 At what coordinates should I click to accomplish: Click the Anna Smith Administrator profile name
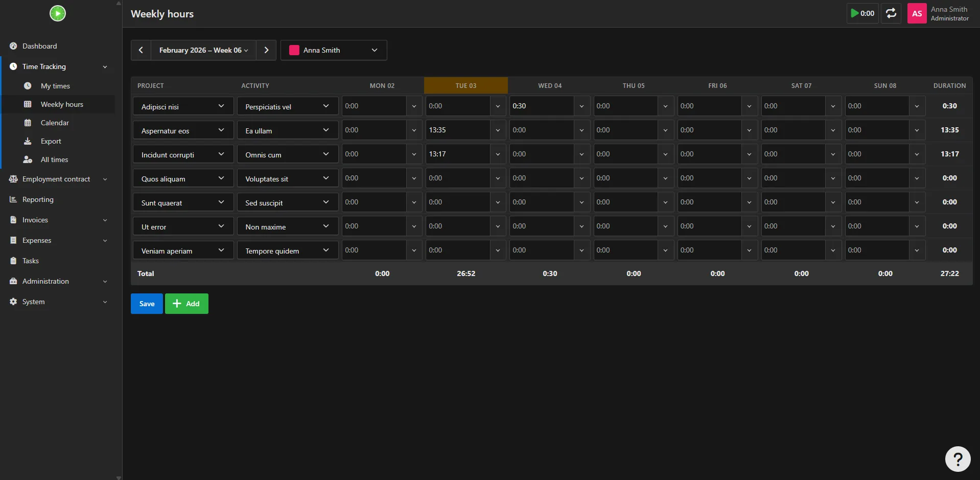coord(949,13)
